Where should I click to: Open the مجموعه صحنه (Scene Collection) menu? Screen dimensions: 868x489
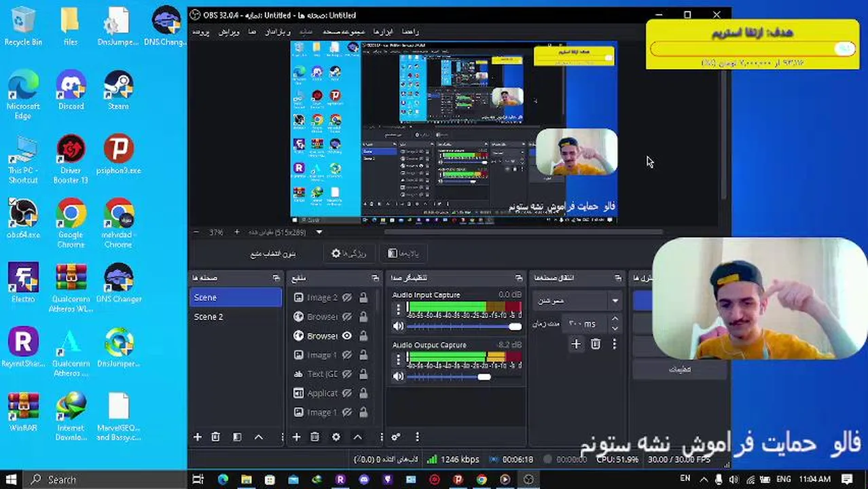click(344, 32)
